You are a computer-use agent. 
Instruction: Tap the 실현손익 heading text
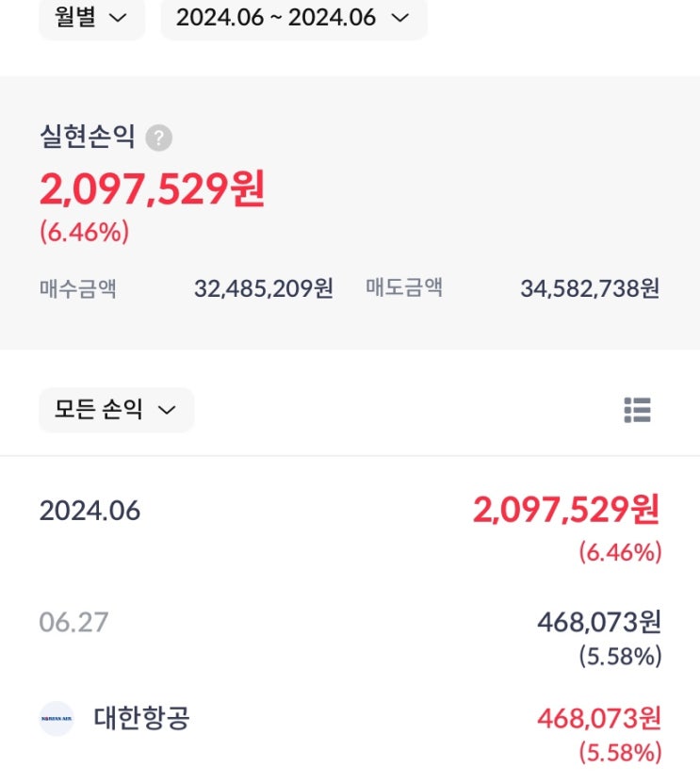(88, 137)
